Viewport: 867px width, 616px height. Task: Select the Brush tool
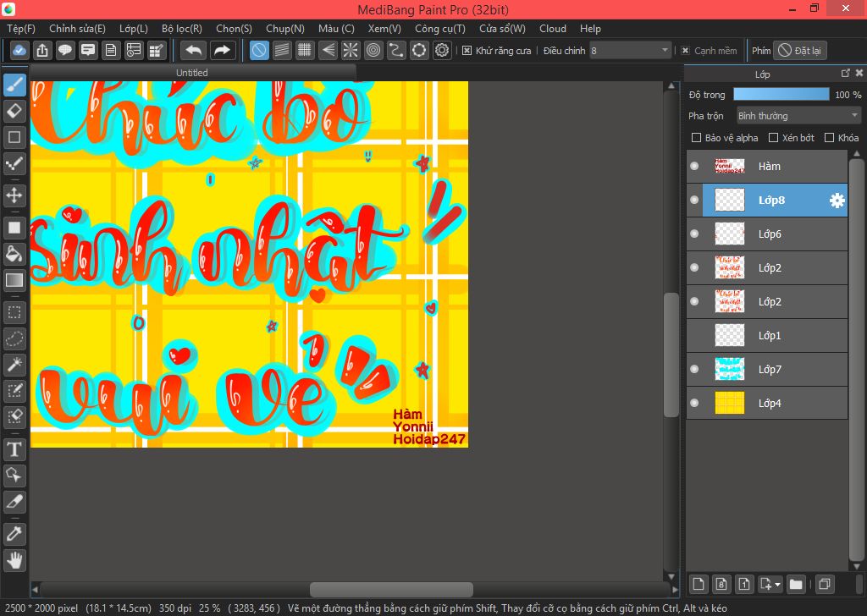click(14, 85)
